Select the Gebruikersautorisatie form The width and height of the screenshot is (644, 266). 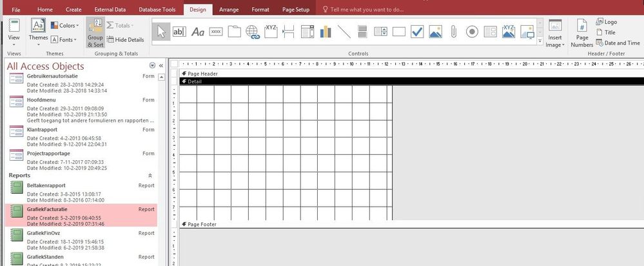point(81,83)
